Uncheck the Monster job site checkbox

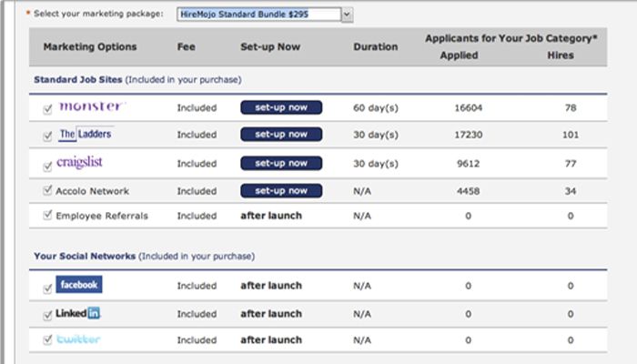coord(47,109)
